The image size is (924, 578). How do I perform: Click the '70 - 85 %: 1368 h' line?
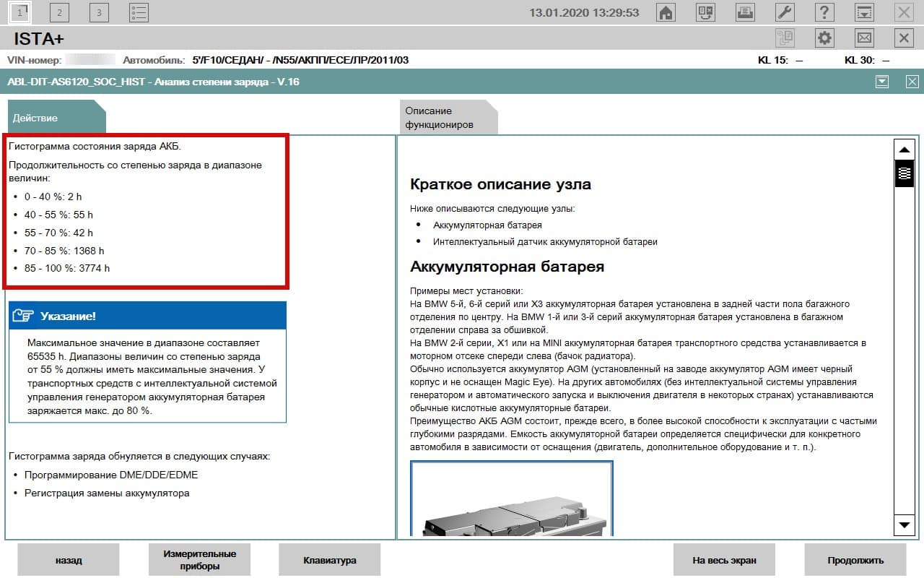pyautogui.click(x=64, y=251)
